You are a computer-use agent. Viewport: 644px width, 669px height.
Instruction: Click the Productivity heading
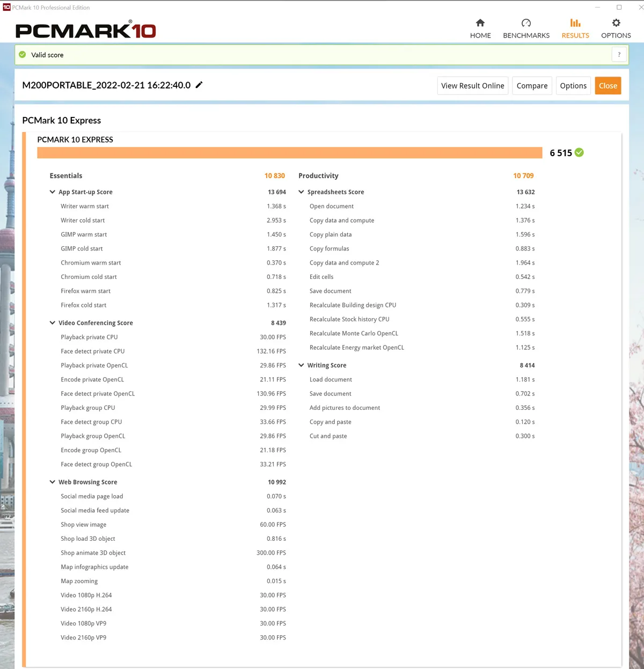[x=318, y=176]
